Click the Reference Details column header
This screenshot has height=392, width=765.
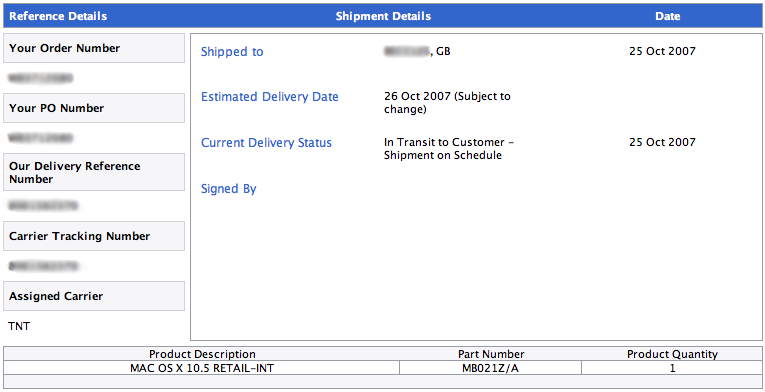pos(58,16)
